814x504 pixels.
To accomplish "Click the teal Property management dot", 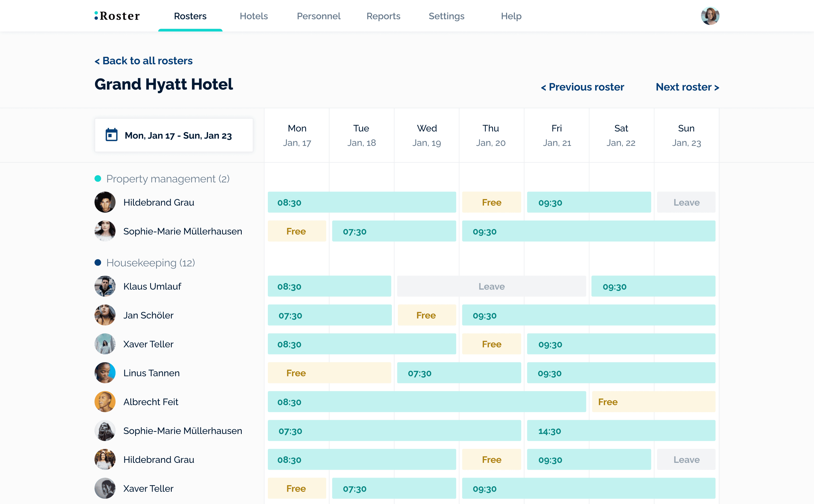I will [x=98, y=179].
